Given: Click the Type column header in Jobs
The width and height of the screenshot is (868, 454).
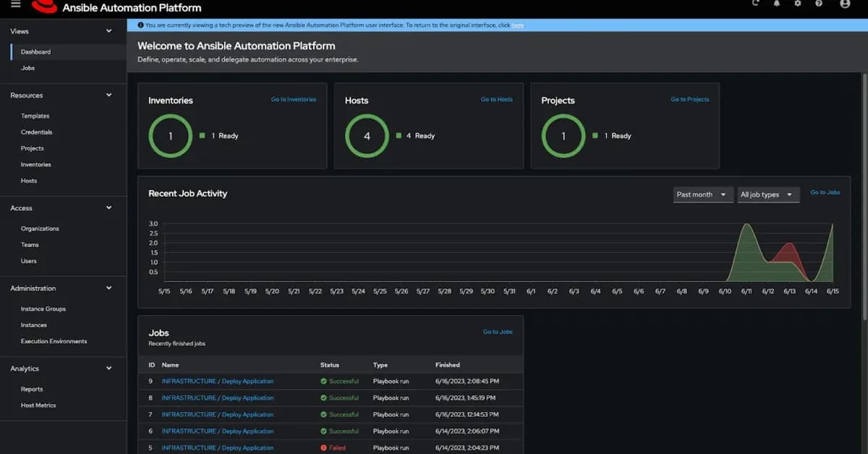Looking at the screenshot, I should pyautogui.click(x=380, y=365).
